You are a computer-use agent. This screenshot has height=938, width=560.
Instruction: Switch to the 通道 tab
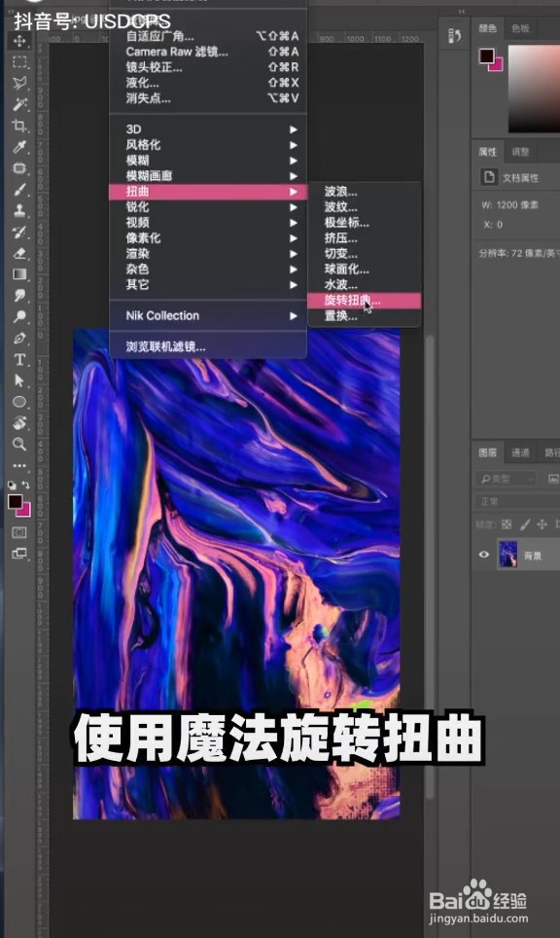point(520,452)
